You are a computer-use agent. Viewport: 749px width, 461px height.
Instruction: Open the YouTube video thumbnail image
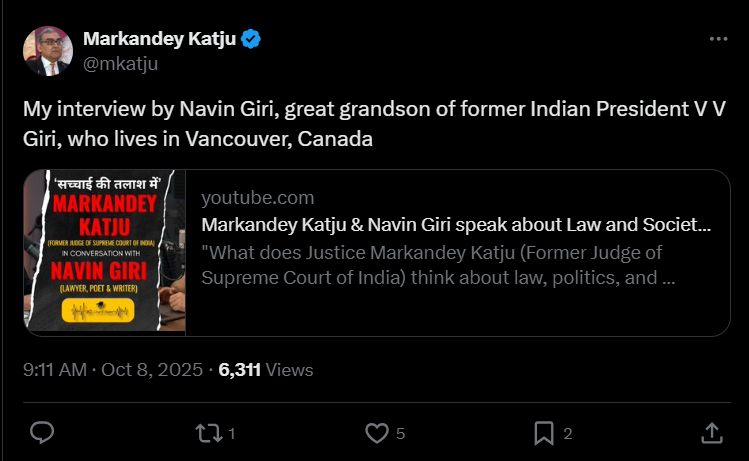click(x=105, y=253)
